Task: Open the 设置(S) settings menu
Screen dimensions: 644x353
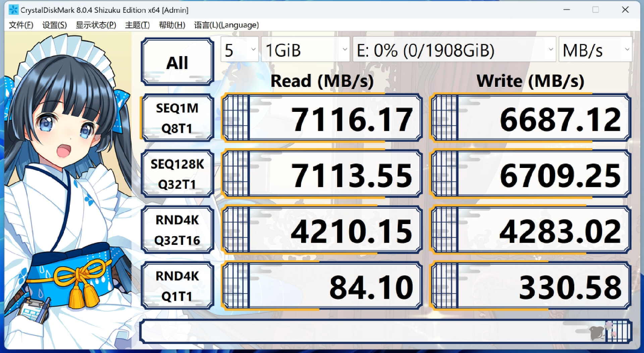Action: click(x=54, y=25)
